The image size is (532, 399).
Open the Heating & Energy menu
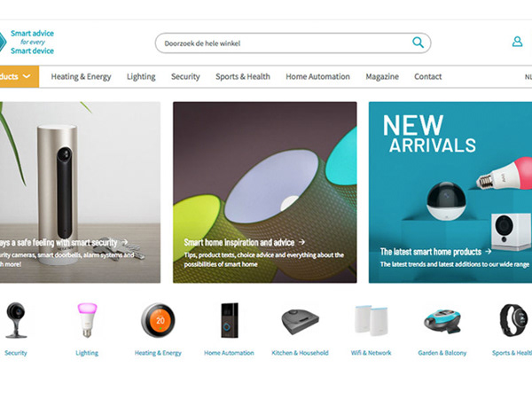click(81, 76)
